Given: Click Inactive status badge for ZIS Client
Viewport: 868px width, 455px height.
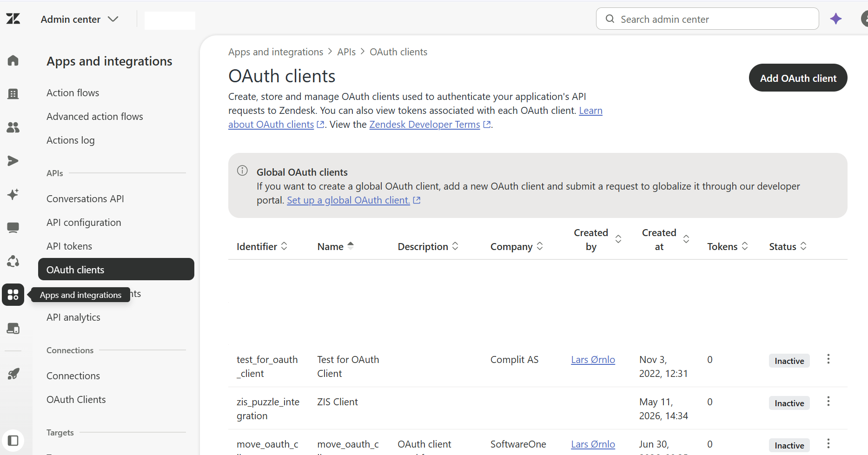Looking at the screenshot, I should 789,403.
